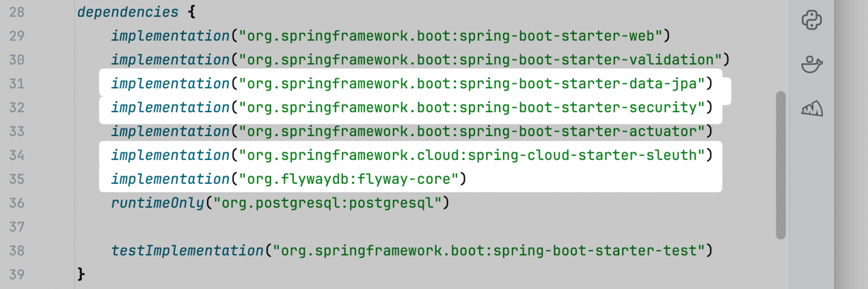Viewport: 868px width, 289px height.
Task: Open the mountain-shaped tool window icon
Action: tap(812, 108)
